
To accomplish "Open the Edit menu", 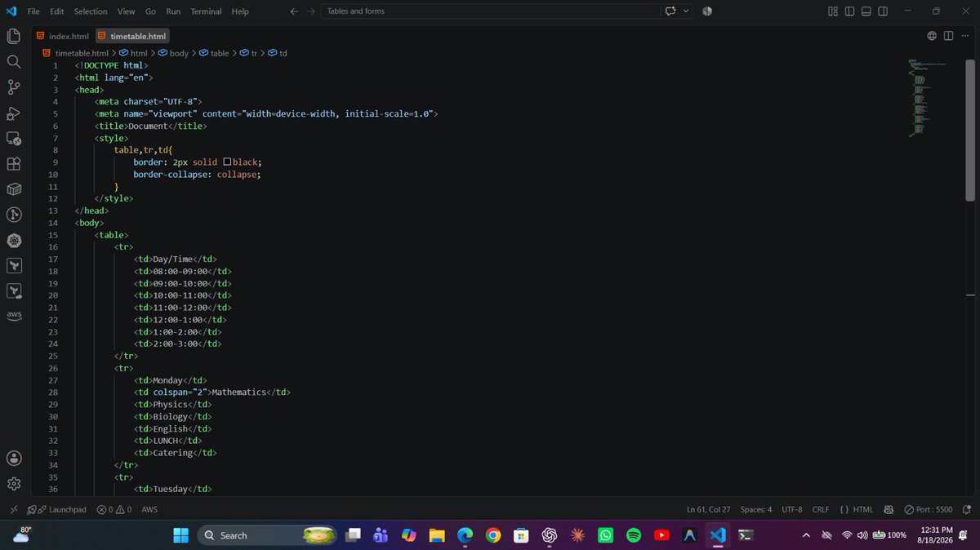I will click(x=56, y=11).
